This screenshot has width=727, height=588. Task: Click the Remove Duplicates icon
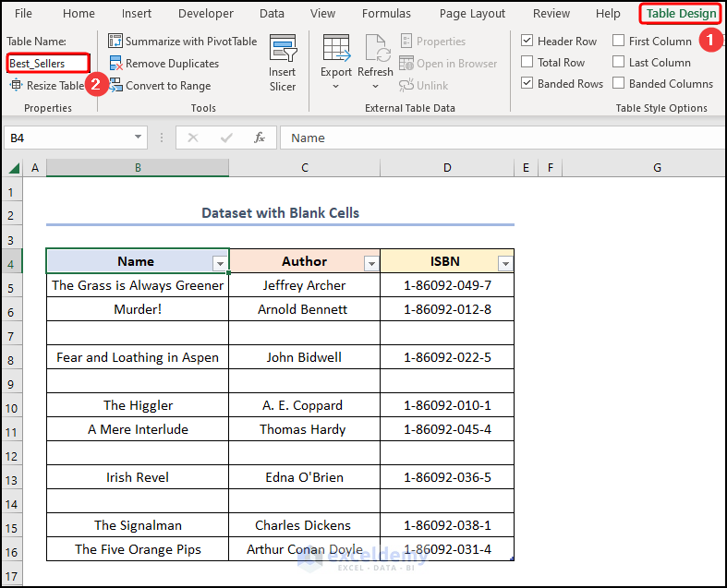click(115, 64)
